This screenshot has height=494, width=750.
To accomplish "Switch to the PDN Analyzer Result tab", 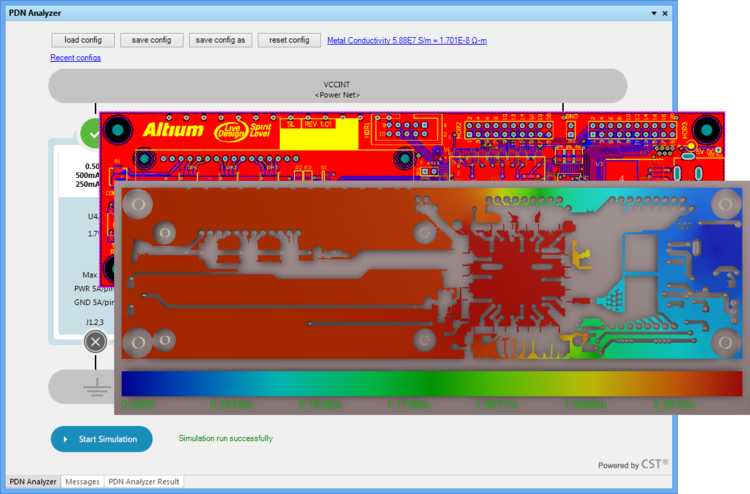I will click(144, 482).
